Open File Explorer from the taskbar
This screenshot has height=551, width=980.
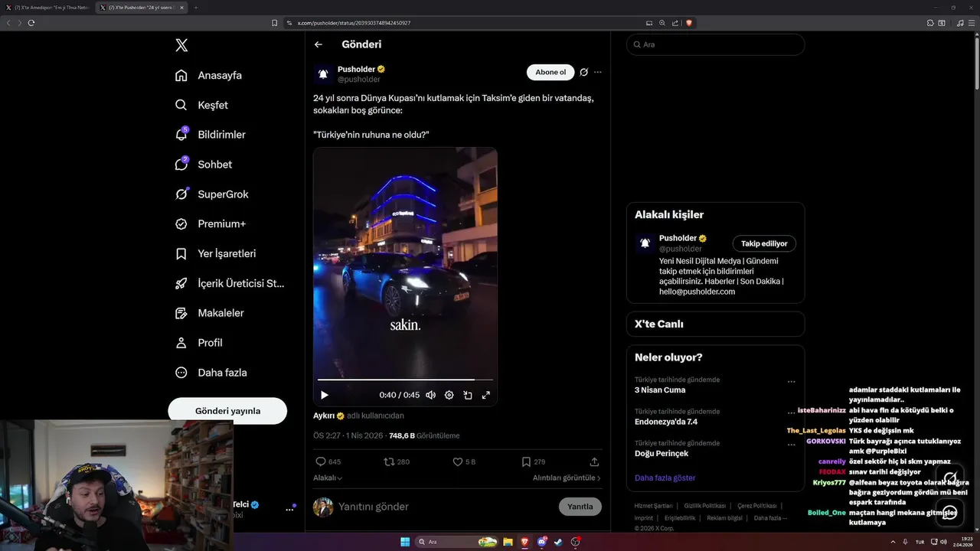(x=508, y=542)
